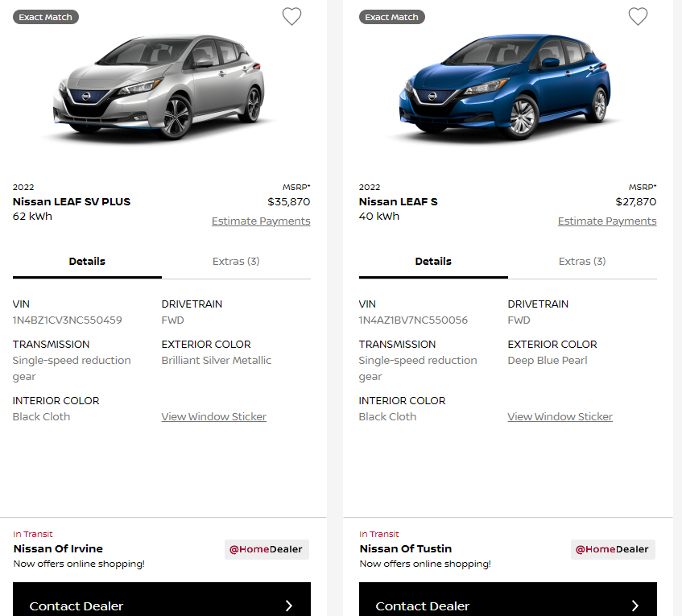The height and width of the screenshot is (616, 682).
Task: View Window Sticker for Deep Blue LEAF
Action: (560, 417)
